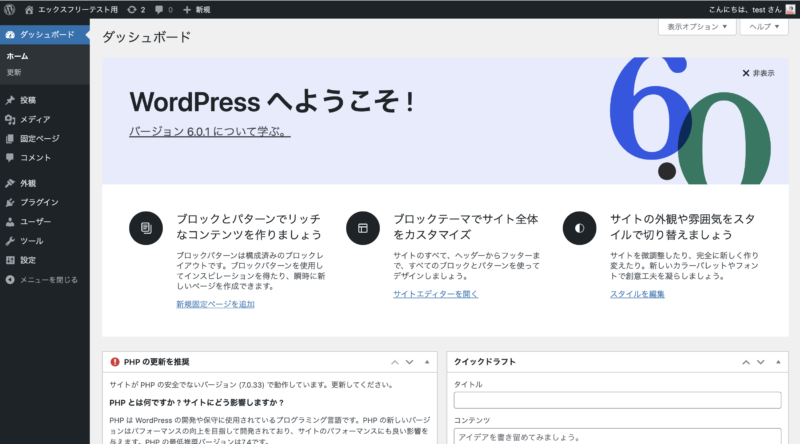The image size is (800, 444).
Task: Click the ダッシュボード gauge icon in sidebar
Action: coord(10,34)
